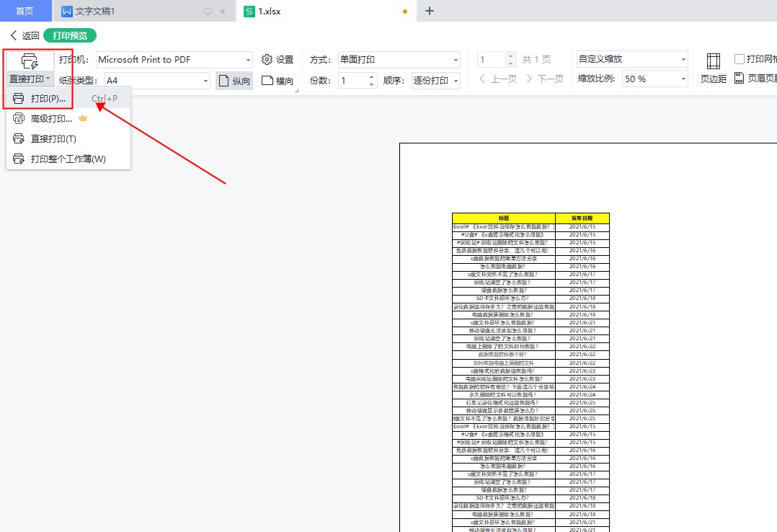This screenshot has width=777, height=532.
Task: Enable the 打印网格线 checkbox
Action: 740,59
